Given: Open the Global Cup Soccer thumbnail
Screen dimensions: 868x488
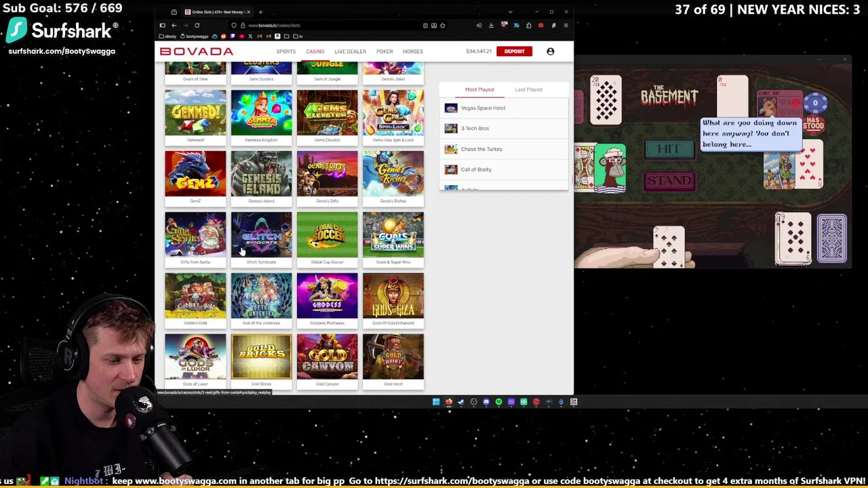Looking at the screenshot, I should (327, 235).
